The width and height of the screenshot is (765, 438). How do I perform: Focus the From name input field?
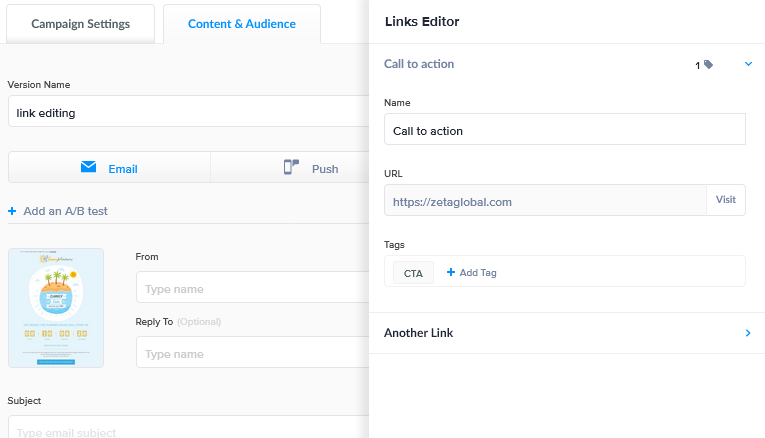pos(252,289)
